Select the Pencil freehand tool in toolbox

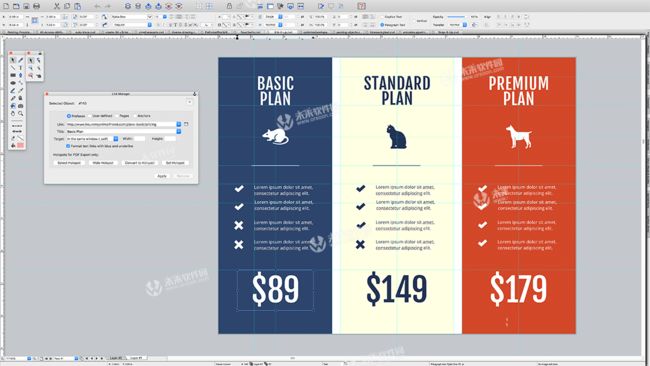pos(13,91)
